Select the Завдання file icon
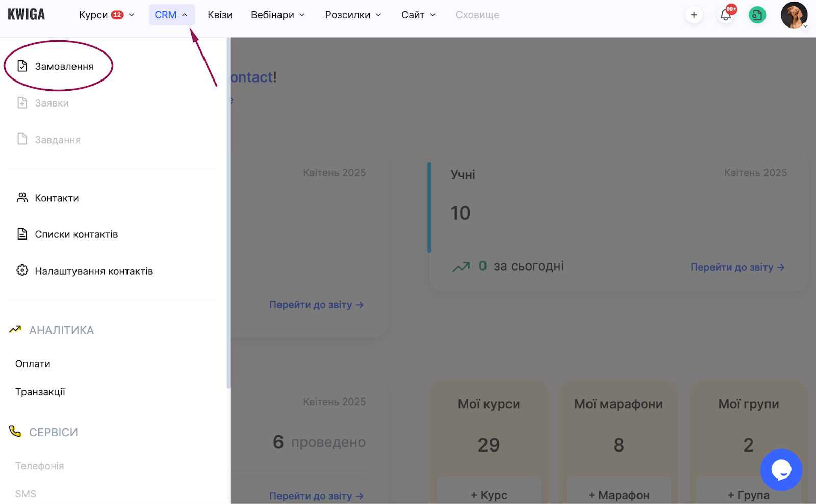This screenshot has width=816, height=504. click(22, 139)
